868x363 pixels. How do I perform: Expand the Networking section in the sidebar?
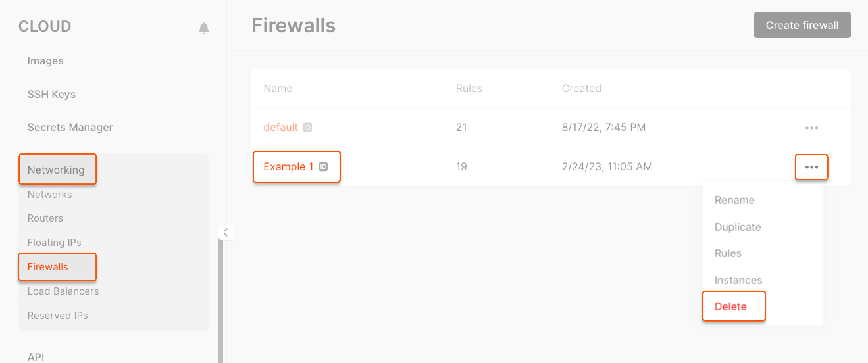[x=56, y=170]
